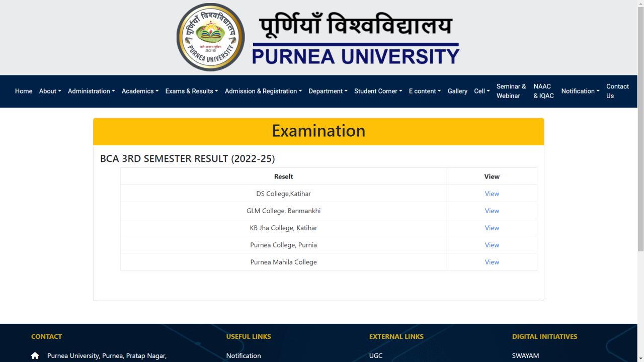Click the Purnea University address text

[107, 355]
